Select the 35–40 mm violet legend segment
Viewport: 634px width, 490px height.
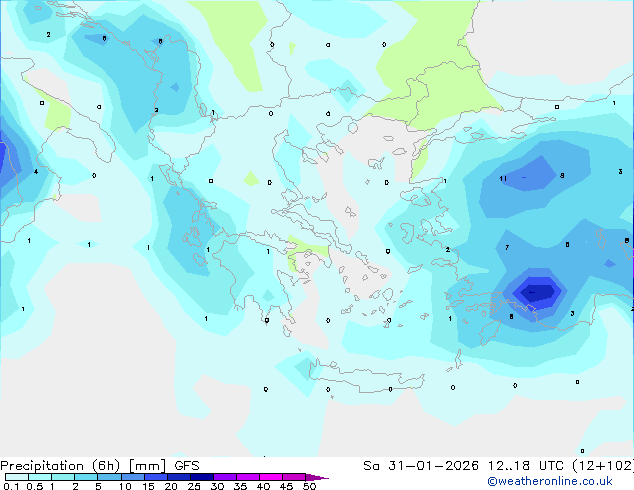[248, 477]
